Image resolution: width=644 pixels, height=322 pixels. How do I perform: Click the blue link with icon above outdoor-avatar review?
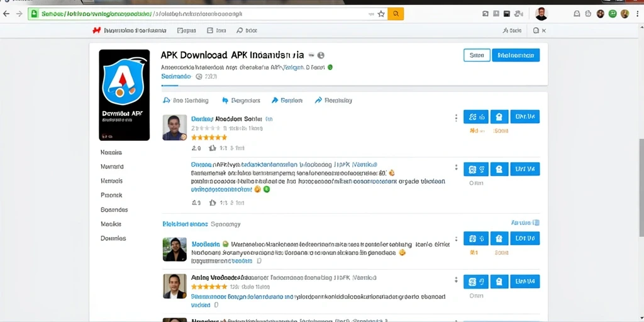click(x=525, y=223)
